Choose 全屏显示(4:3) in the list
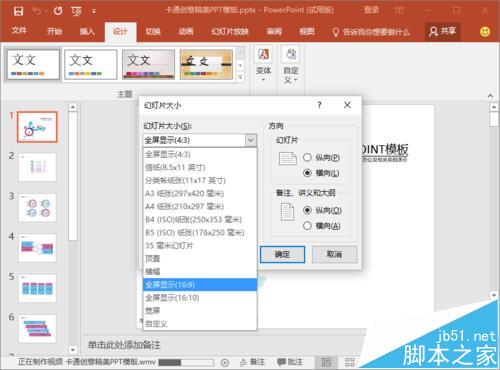The width and height of the screenshot is (500, 370). 200,154
